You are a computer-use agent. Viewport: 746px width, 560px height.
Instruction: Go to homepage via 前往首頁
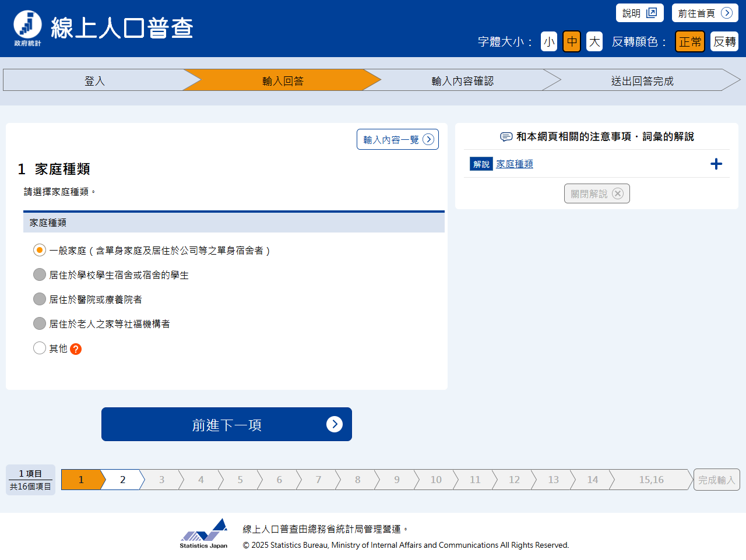pyautogui.click(x=705, y=13)
